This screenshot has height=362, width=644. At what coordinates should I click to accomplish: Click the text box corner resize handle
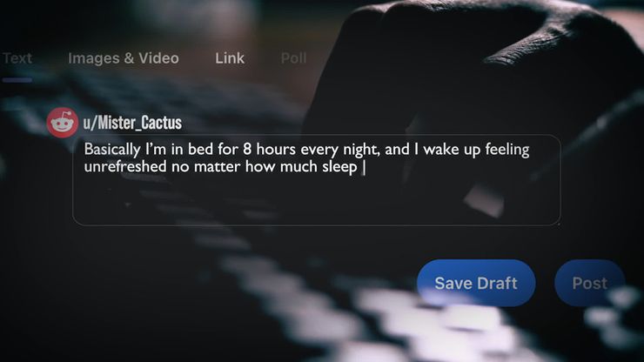pos(558,223)
